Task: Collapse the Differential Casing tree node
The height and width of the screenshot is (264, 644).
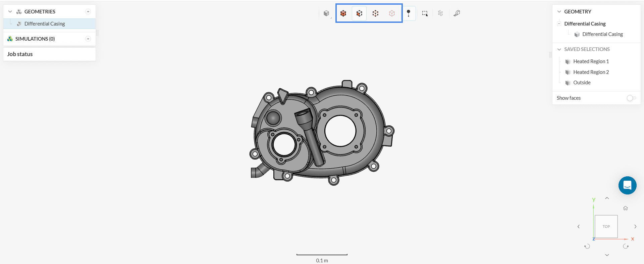Action: 559,24
